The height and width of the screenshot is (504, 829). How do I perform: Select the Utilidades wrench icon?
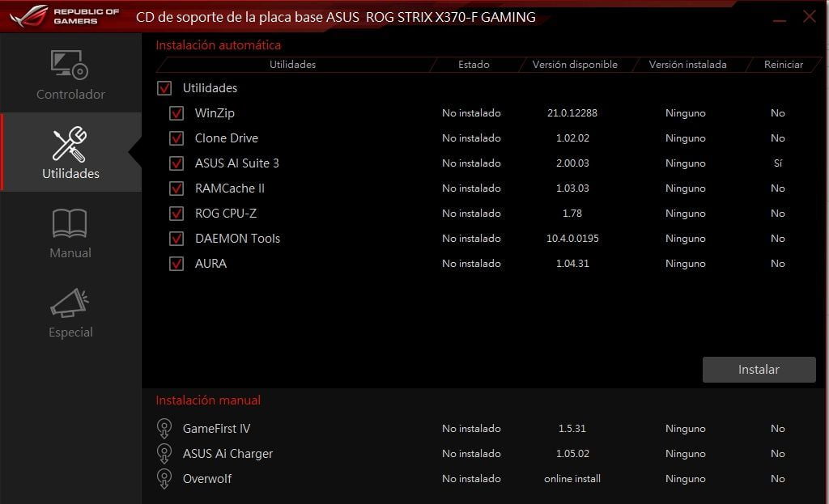click(x=70, y=144)
